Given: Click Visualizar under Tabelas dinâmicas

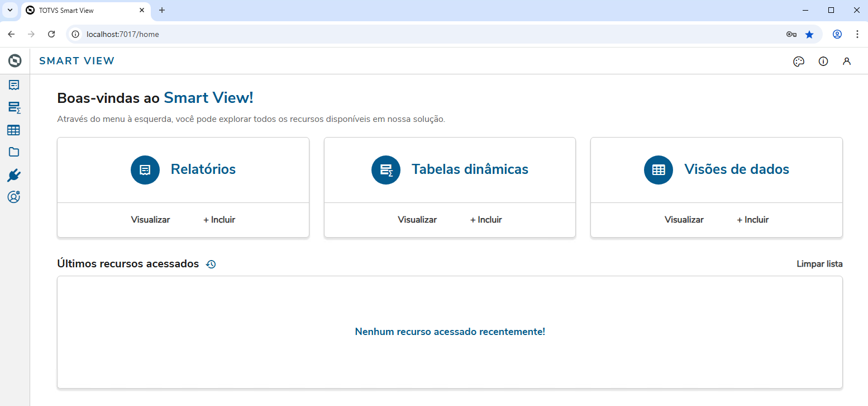Looking at the screenshot, I should coord(417,220).
